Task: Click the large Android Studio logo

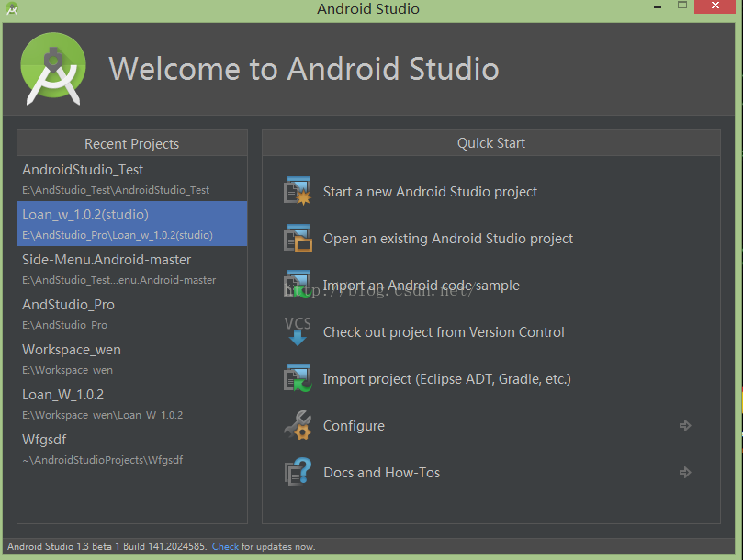Action: click(x=53, y=69)
